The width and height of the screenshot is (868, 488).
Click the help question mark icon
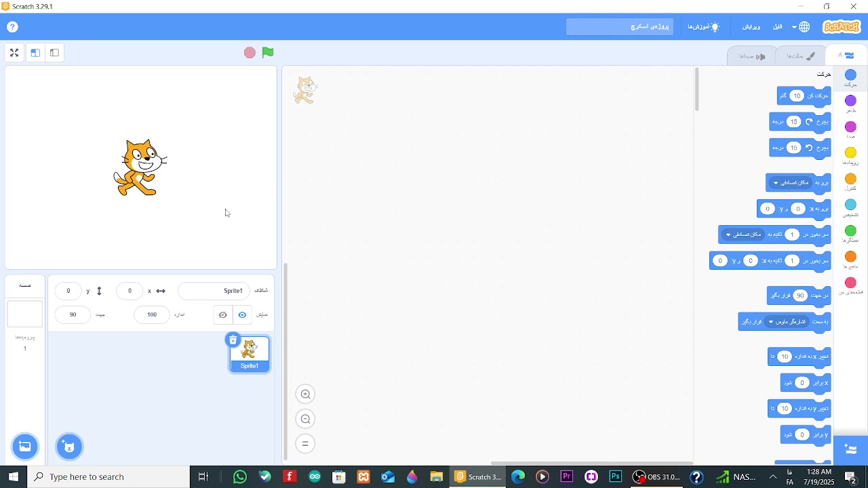point(12,27)
